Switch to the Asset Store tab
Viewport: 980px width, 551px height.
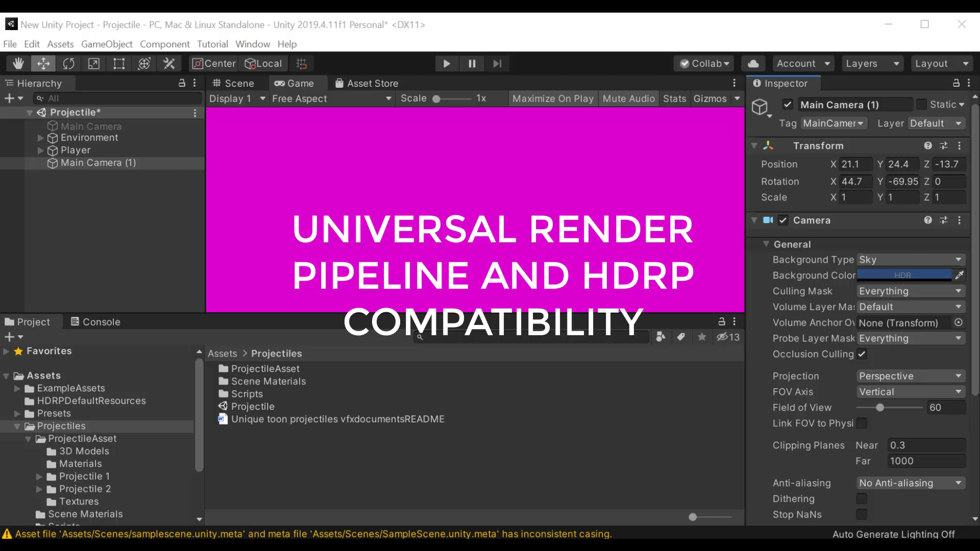[x=366, y=83]
